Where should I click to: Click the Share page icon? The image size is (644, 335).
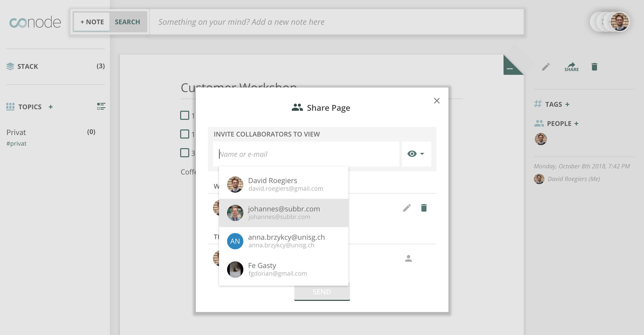[571, 67]
